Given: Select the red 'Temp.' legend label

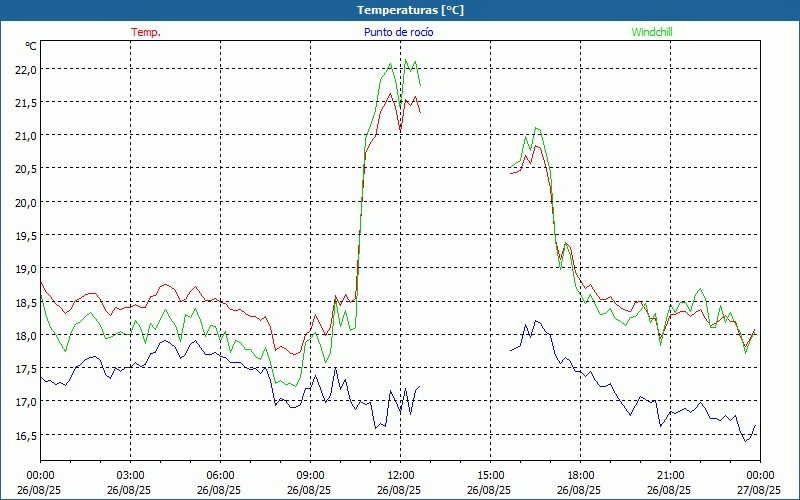Looking at the screenshot, I should click(146, 32).
